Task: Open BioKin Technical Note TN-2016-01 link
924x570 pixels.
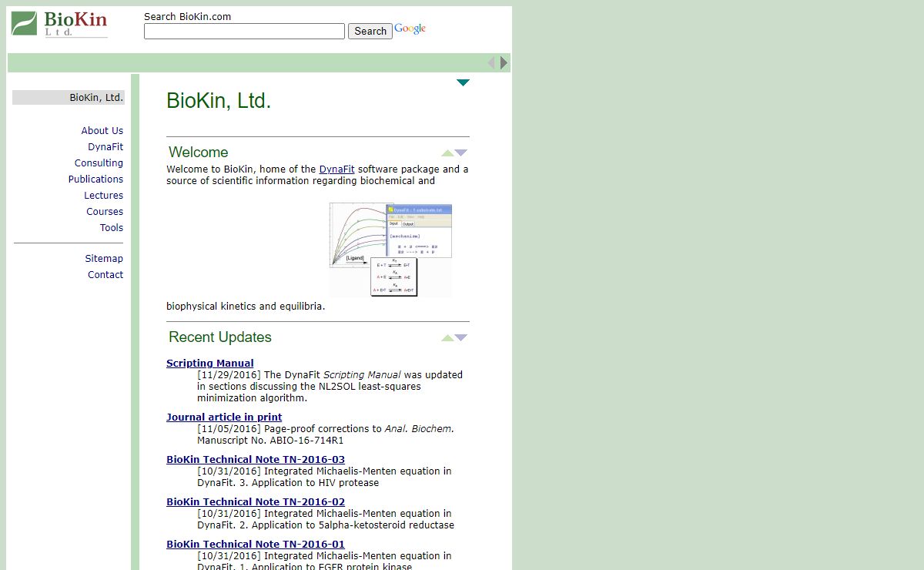Action: pos(256,545)
